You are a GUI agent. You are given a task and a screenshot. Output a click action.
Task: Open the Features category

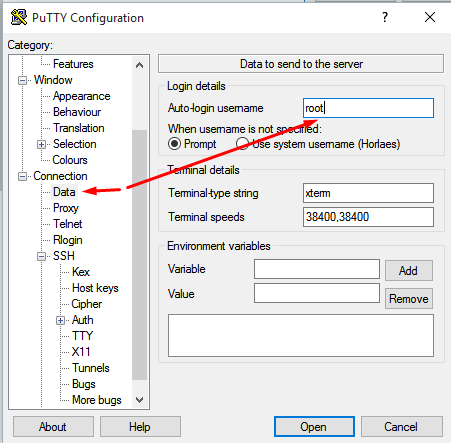point(73,64)
